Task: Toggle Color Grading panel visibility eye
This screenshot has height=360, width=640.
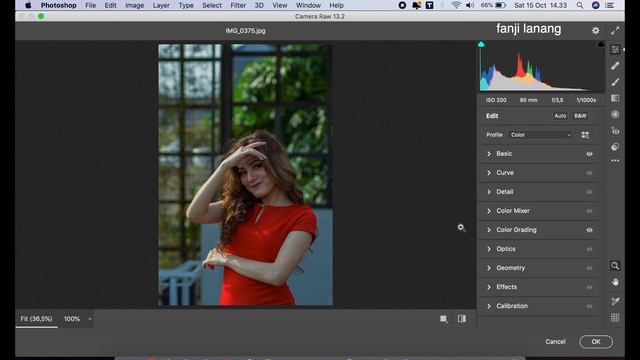Action: click(x=589, y=230)
